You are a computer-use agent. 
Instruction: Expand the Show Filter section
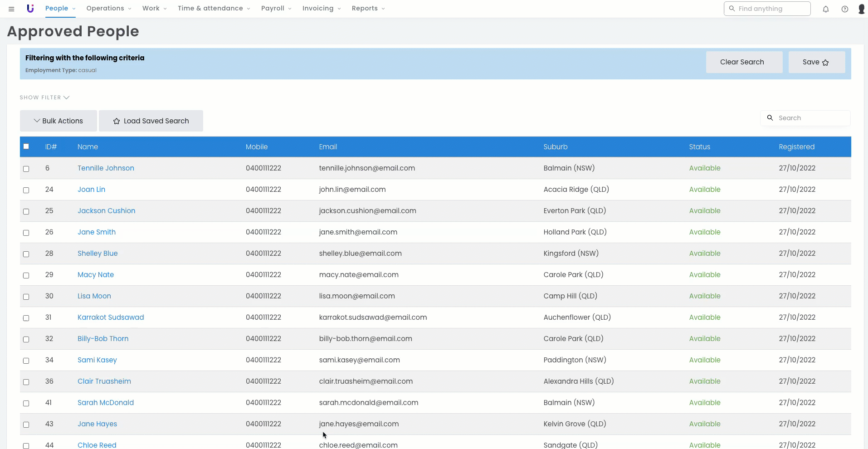click(x=44, y=98)
